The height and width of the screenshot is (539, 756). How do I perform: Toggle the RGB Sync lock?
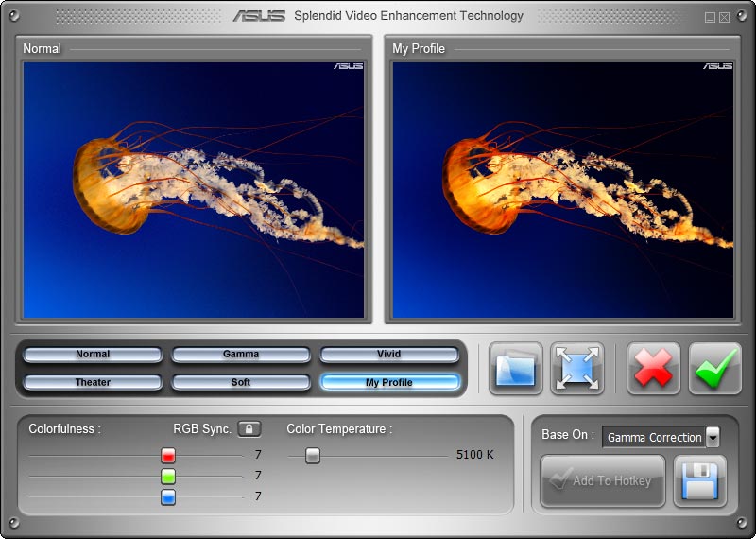coord(249,428)
